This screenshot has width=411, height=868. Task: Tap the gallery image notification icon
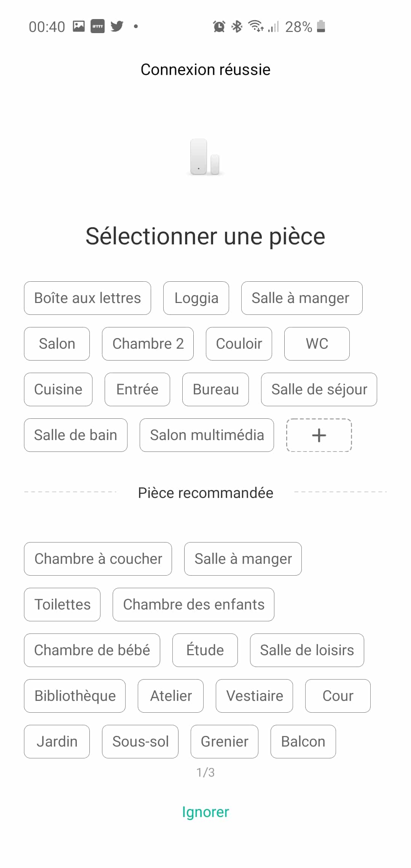coord(79,26)
